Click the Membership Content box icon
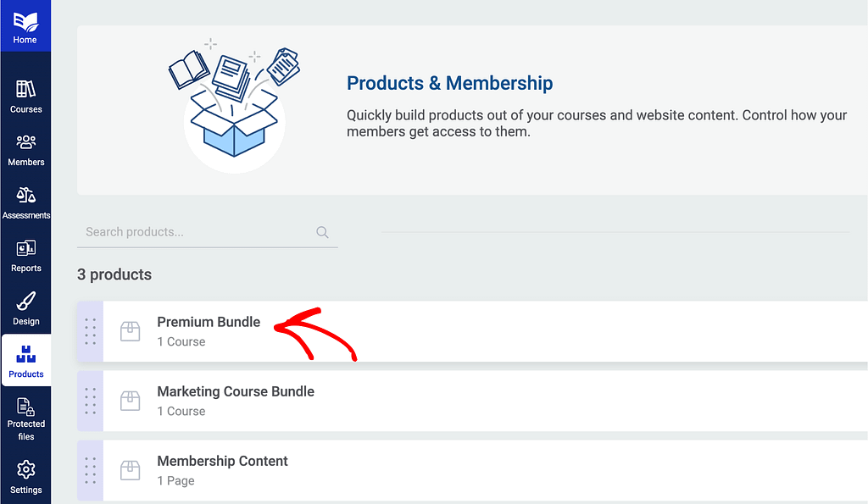The image size is (868, 504). click(130, 470)
